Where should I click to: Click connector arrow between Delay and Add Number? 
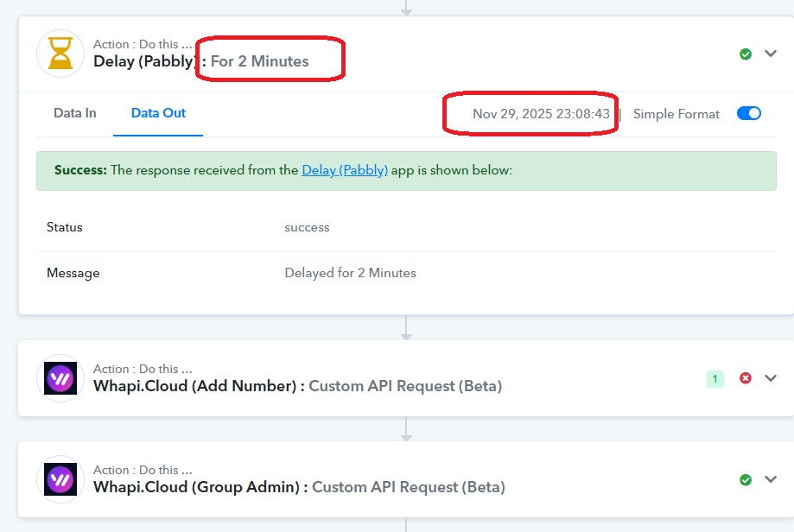(406, 328)
